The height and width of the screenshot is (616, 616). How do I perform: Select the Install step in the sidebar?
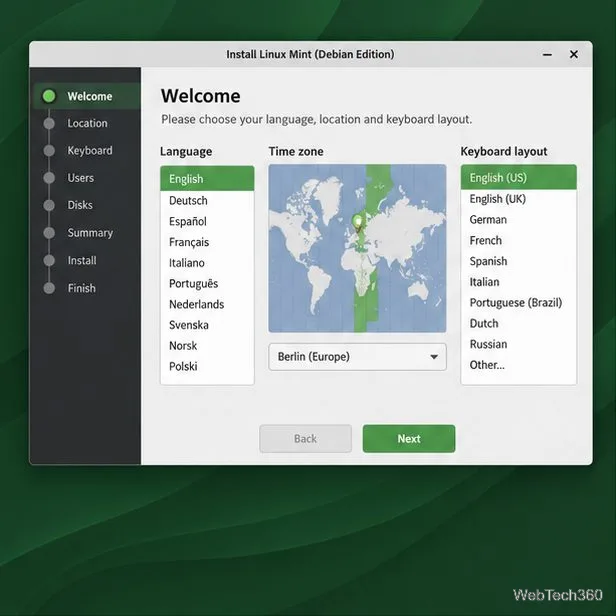pos(82,260)
